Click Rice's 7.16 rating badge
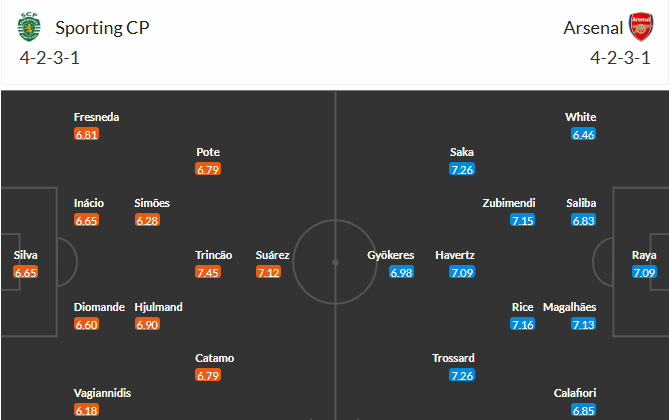669x420 pixels. [x=522, y=324]
